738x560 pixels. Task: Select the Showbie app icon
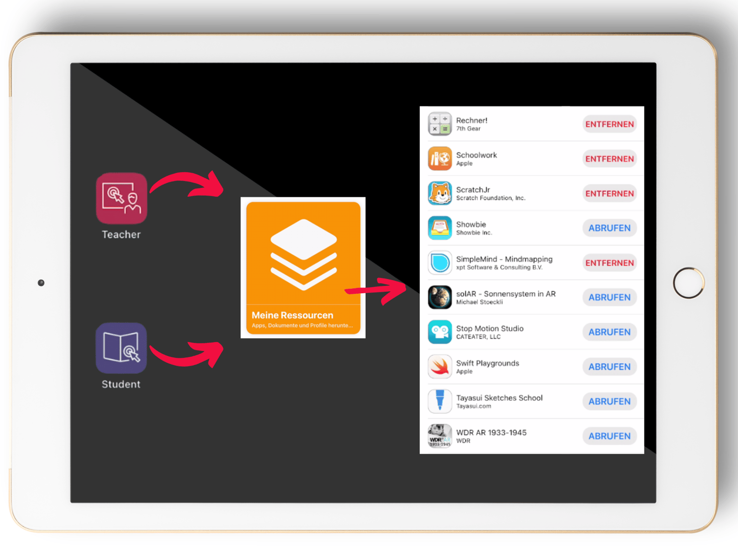pos(439,228)
